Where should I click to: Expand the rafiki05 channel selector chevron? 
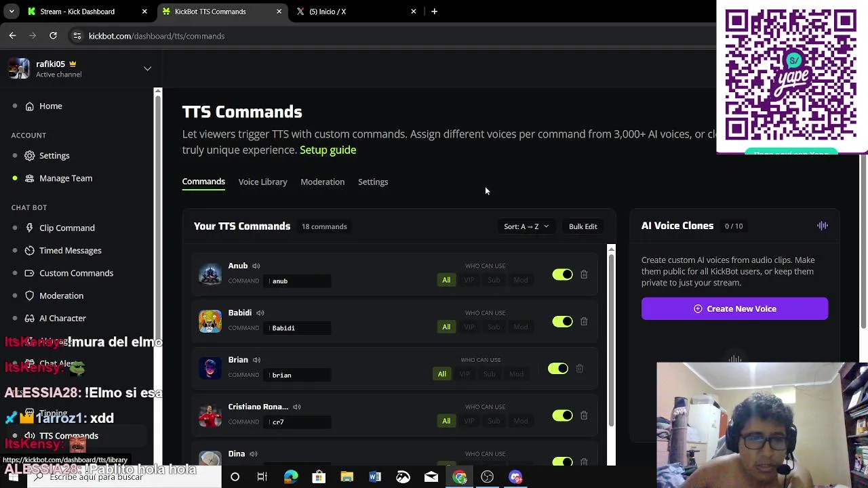point(147,68)
